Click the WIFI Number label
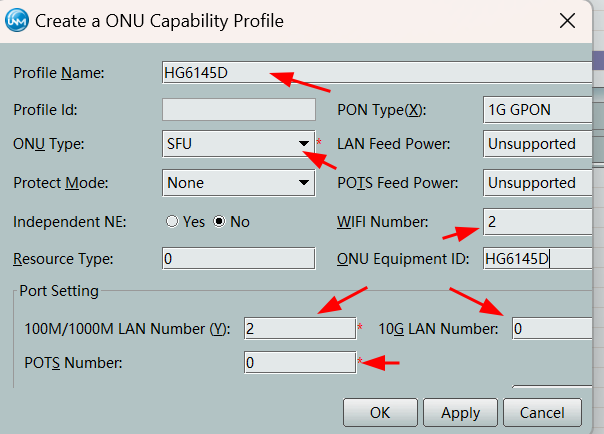This screenshot has height=434, width=604. pos(383,222)
